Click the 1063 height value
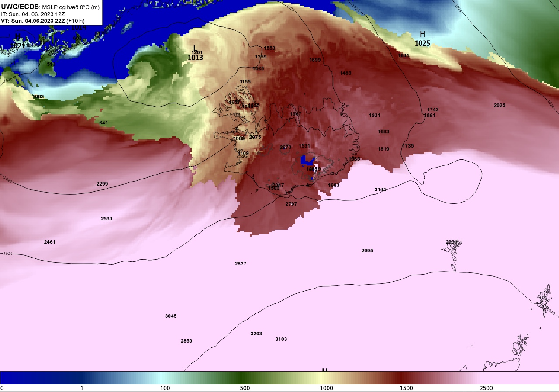The width and height of the screenshot is (559, 392). coord(38,96)
